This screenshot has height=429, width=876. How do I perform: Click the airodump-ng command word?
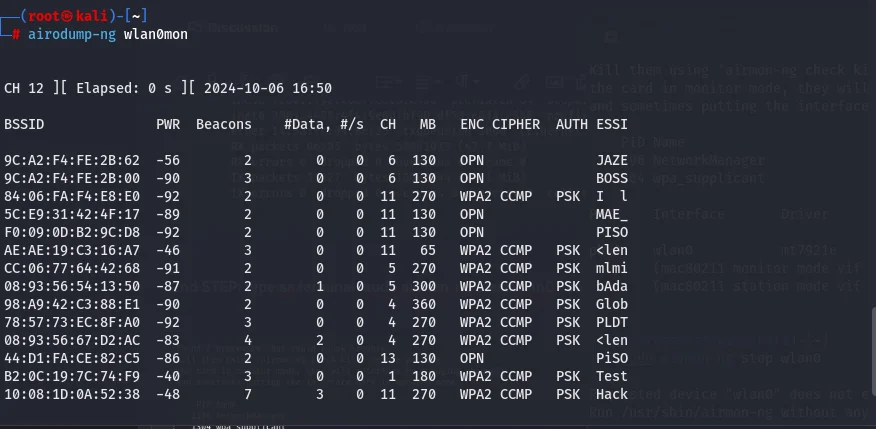point(72,35)
